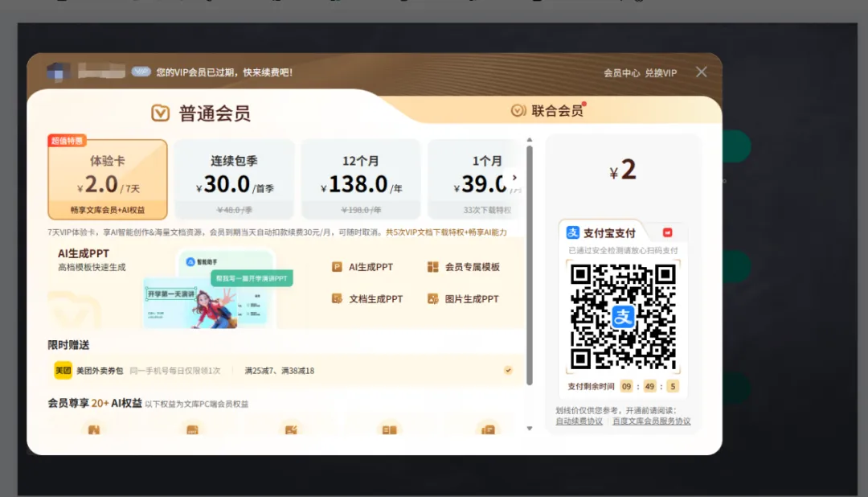Click the Alipay QR code
This screenshot has width=868, height=497.
click(x=623, y=316)
